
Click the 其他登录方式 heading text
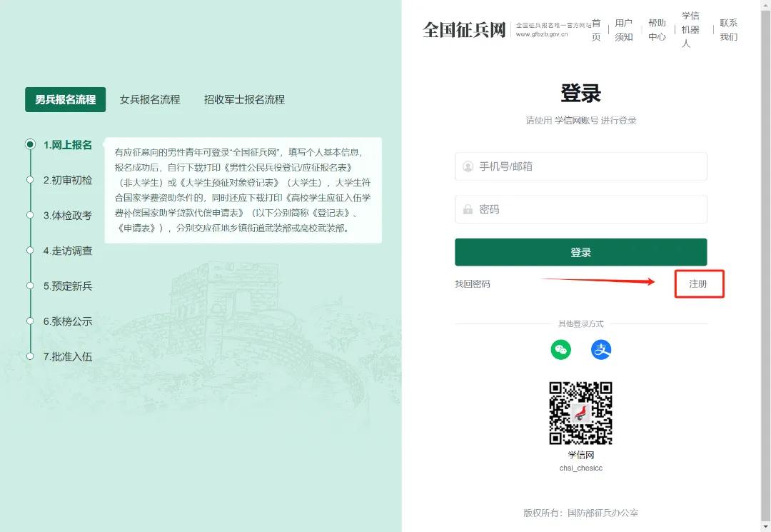click(580, 323)
